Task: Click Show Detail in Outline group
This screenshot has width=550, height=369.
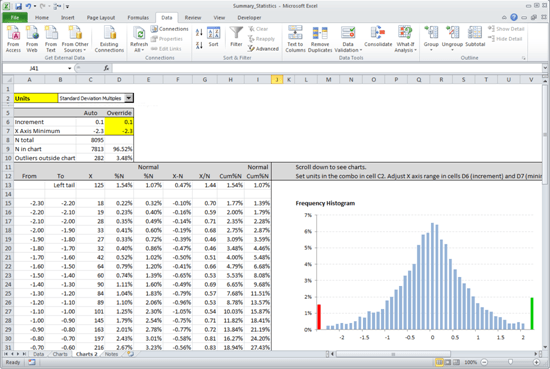Action: tap(506, 29)
